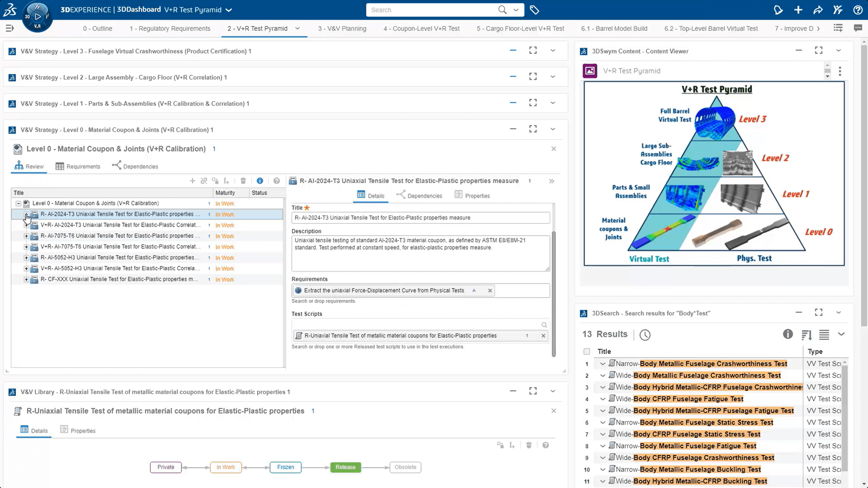Expand the R- CF-XXX tree row
868x488 pixels.
(x=26, y=279)
